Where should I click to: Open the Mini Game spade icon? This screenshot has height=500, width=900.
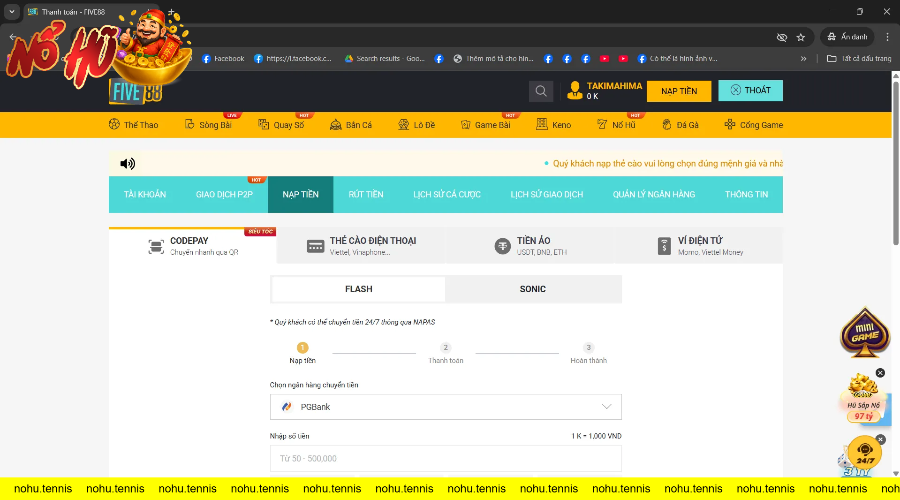(864, 336)
